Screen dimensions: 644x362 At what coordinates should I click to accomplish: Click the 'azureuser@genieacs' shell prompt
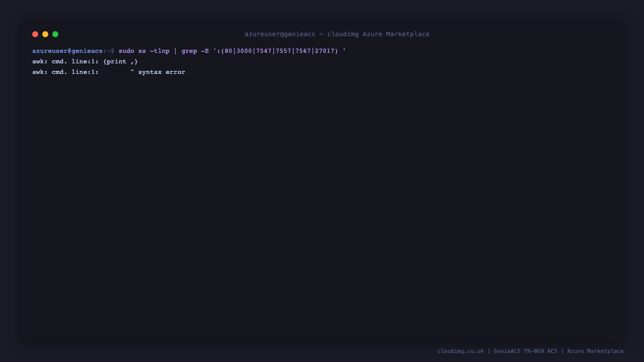pyautogui.click(x=67, y=51)
